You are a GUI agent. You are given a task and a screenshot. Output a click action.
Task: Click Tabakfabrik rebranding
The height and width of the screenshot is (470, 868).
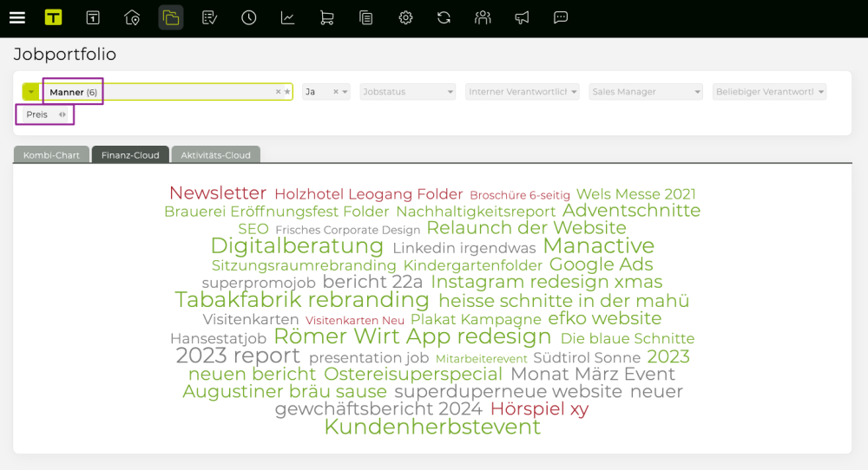point(302,300)
